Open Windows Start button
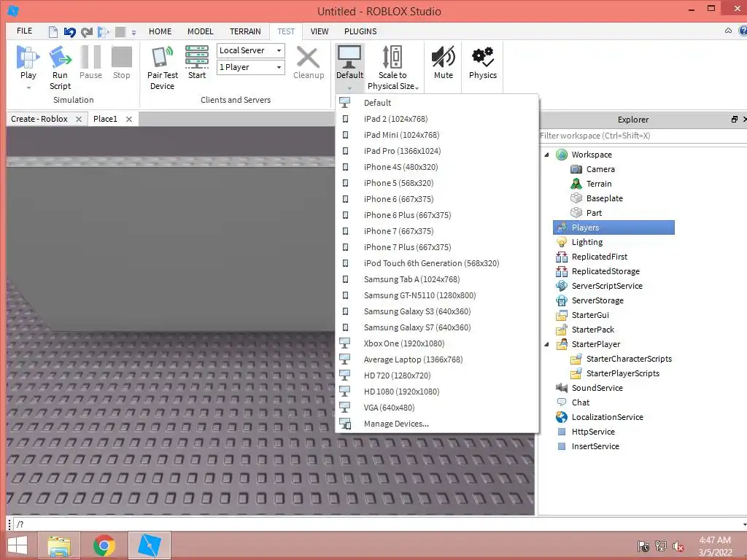The width and height of the screenshot is (747, 560). [18, 545]
